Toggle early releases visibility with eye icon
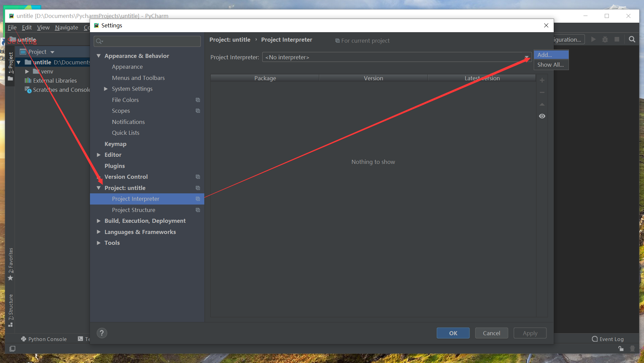Image resolution: width=644 pixels, height=363 pixels. click(542, 116)
